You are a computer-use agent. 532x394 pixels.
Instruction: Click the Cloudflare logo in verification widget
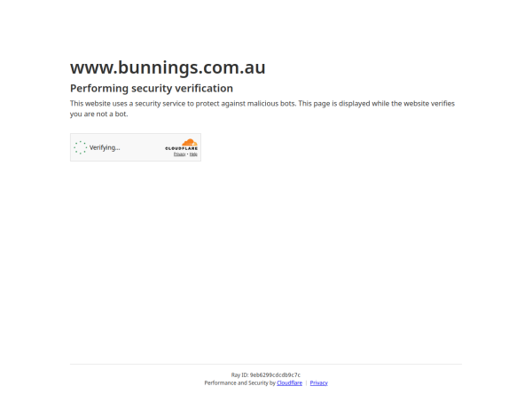182,145
